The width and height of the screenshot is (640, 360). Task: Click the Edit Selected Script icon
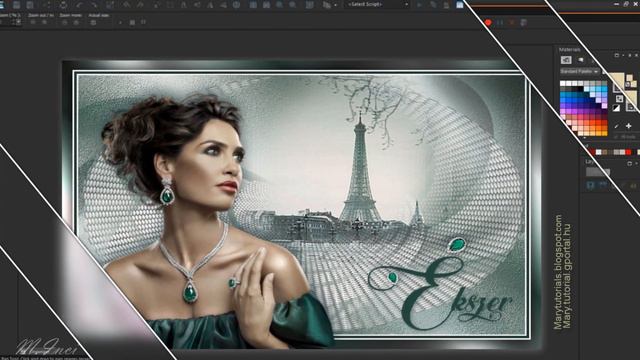[x=433, y=5]
